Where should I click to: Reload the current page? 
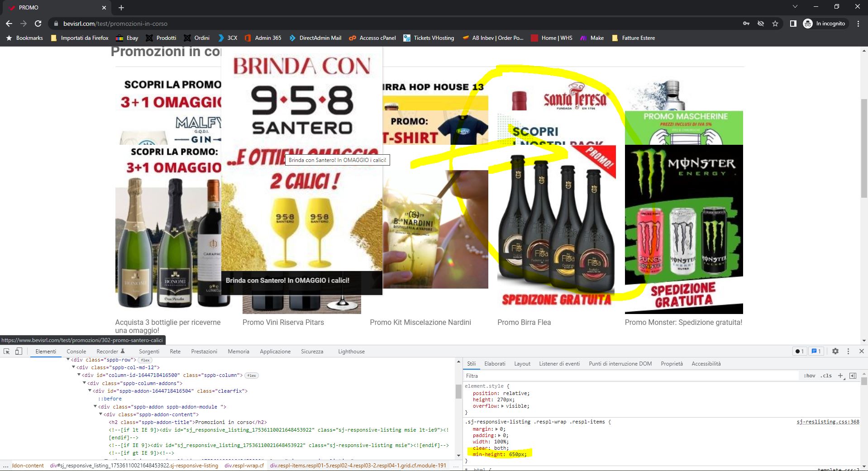[38, 24]
